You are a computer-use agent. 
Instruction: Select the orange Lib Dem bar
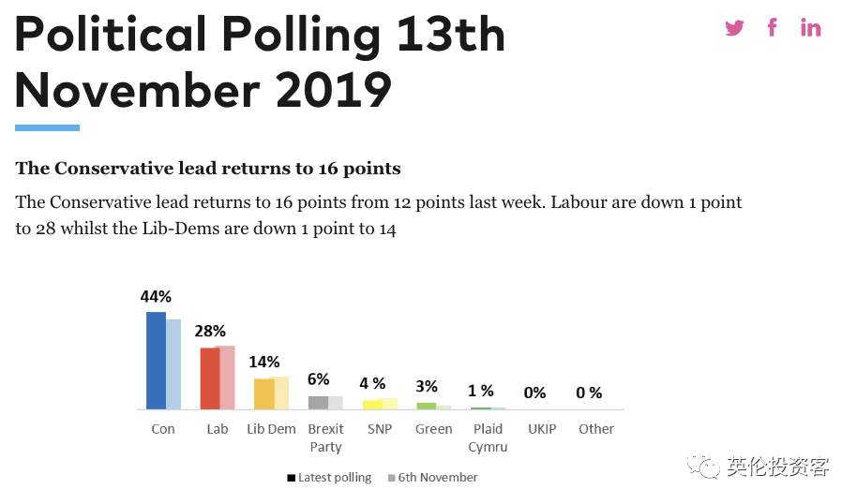click(264, 393)
